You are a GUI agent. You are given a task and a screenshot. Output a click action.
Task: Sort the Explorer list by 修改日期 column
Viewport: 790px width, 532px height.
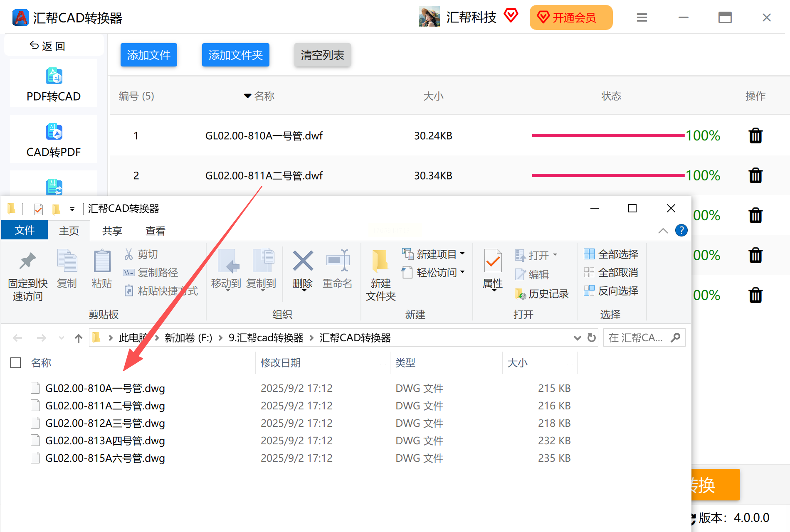click(281, 363)
